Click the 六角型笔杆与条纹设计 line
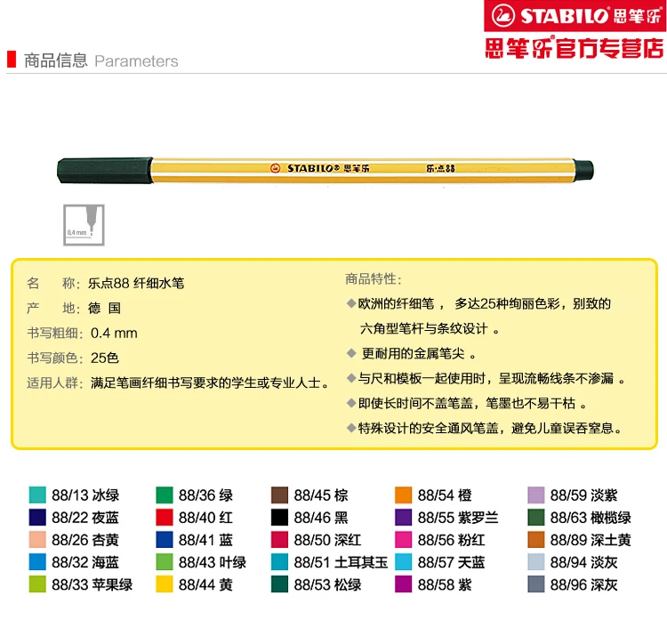This screenshot has height=644, width=667. coord(430,329)
